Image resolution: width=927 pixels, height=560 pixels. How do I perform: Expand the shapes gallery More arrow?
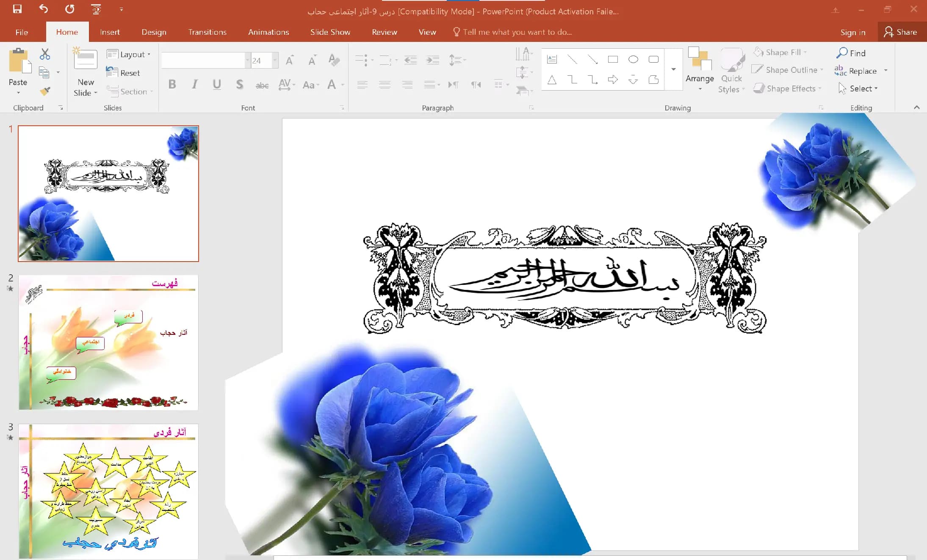(673, 69)
